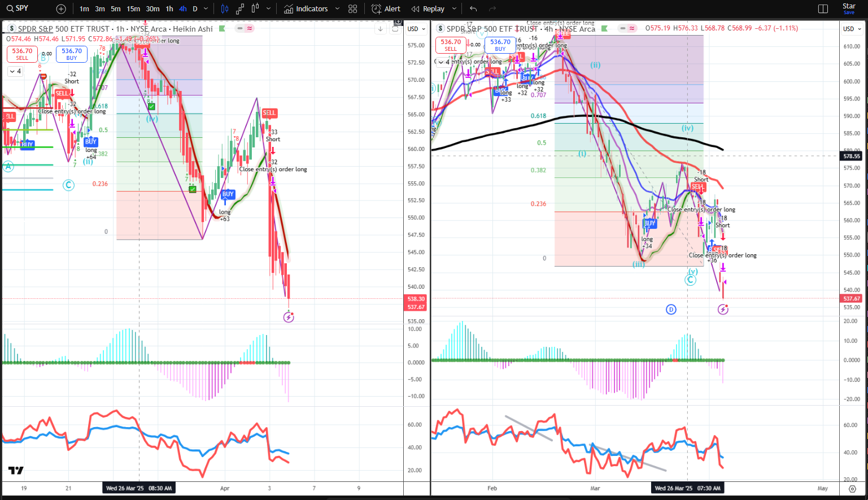The height and width of the screenshot is (500, 868).
Task: Click the 537.67 price label on 4h scale
Action: coord(852,298)
